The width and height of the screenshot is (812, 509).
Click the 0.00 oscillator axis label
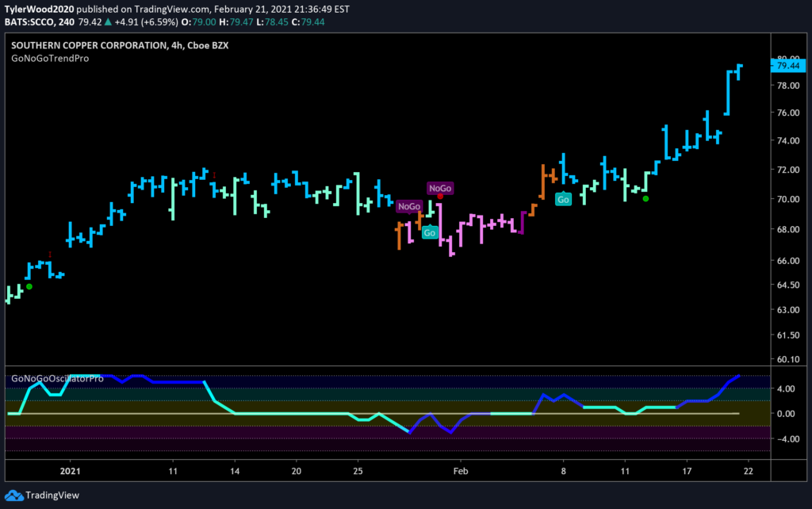pyautogui.click(x=786, y=414)
